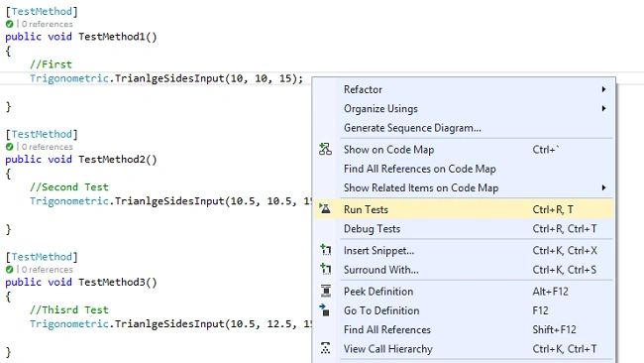Click 0 references link above TestMethod2
The height and width of the screenshot is (363, 644).
point(48,147)
